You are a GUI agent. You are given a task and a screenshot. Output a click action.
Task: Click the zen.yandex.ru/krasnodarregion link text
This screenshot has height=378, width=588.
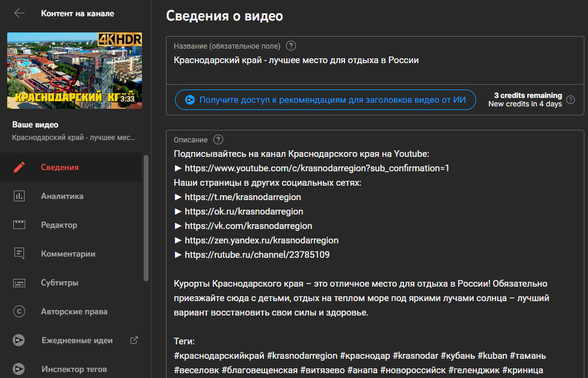pos(262,240)
